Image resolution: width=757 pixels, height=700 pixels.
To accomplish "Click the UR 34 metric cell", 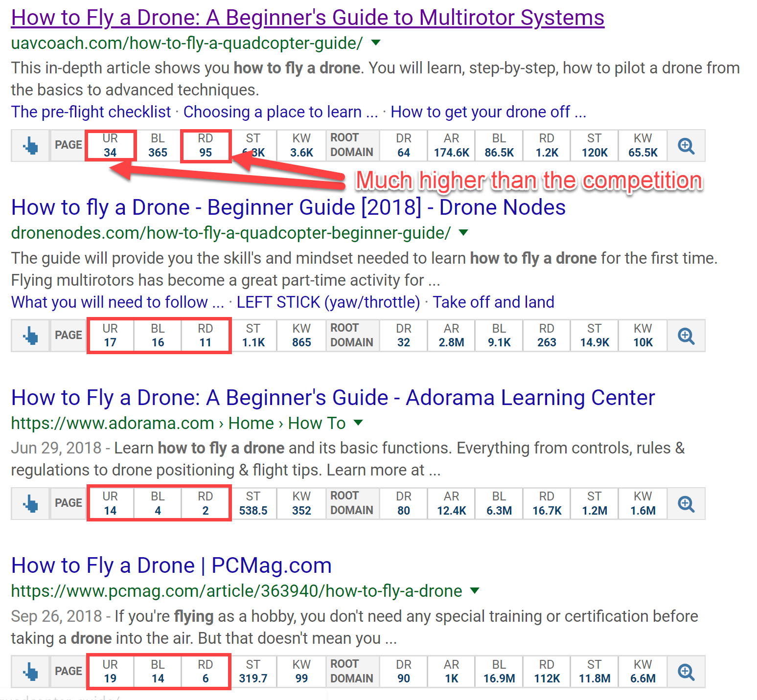I will click(110, 145).
